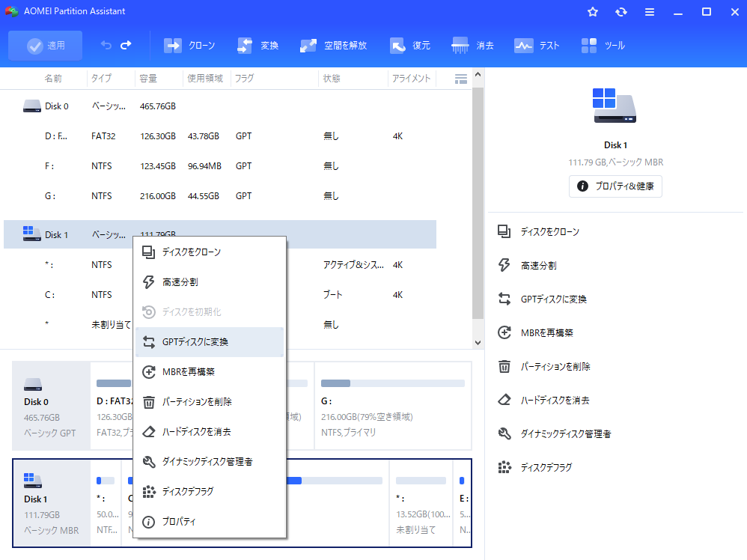Open the Test (テスト) toolbar tool
This screenshot has height=560, width=747.
click(x=523, y=46)
